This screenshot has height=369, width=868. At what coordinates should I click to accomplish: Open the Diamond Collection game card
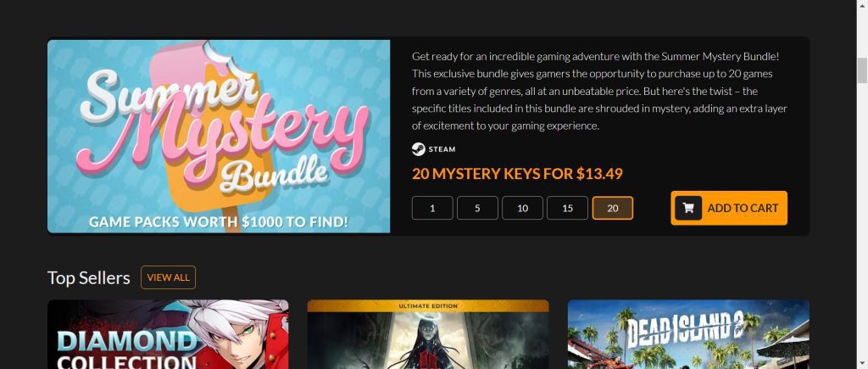(168, 335)
